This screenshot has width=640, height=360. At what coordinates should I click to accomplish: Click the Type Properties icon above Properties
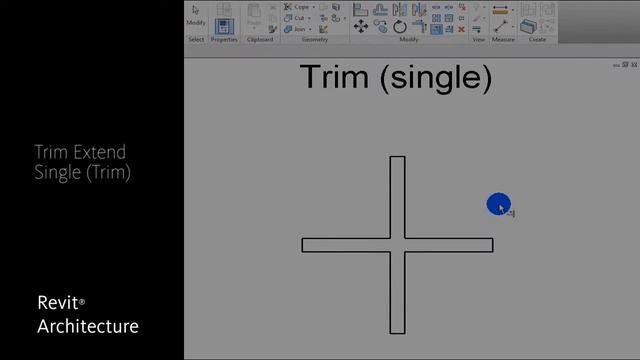224,9
